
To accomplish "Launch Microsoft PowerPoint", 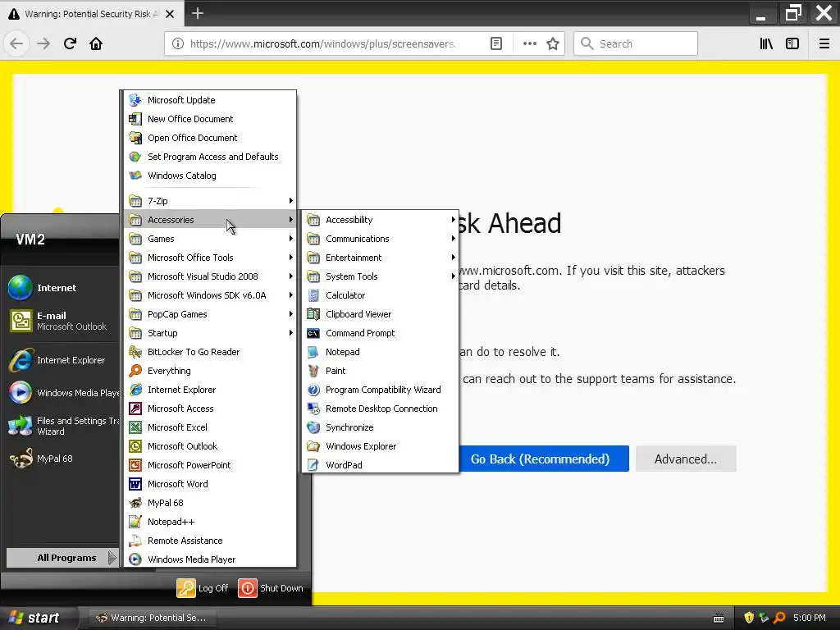I will coord(210,465).
